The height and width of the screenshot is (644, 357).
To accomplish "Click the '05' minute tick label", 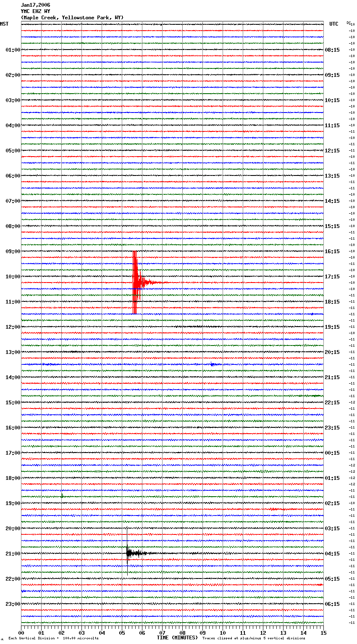I will (x=122, y=633).
